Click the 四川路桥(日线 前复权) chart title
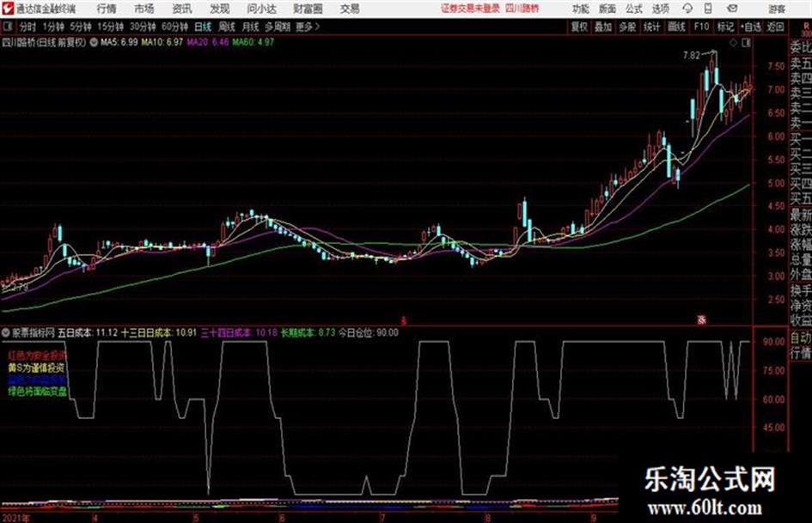 pos(44,42)
